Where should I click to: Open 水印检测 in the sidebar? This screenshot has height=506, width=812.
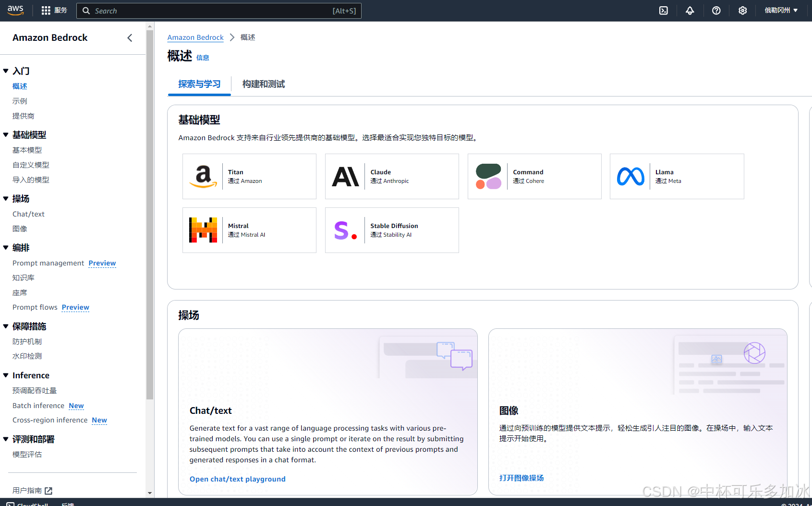coord(27,356)
